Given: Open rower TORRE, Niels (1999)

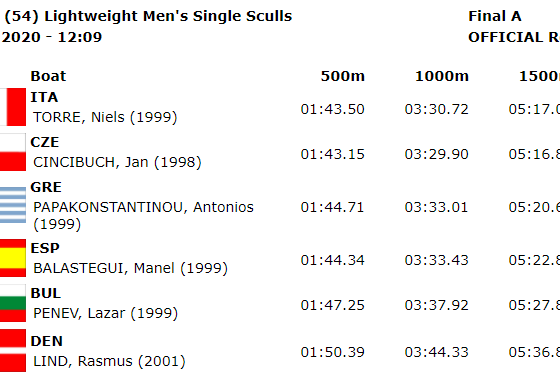Looking at the screenshot, I should coord(105,117).
